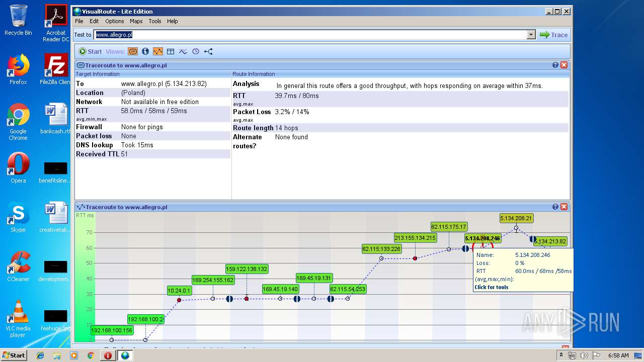Viewport: 644px width, 362px height.
Task: Open the FileZilla Client desktop shortcut
Action: coord(56,69)
